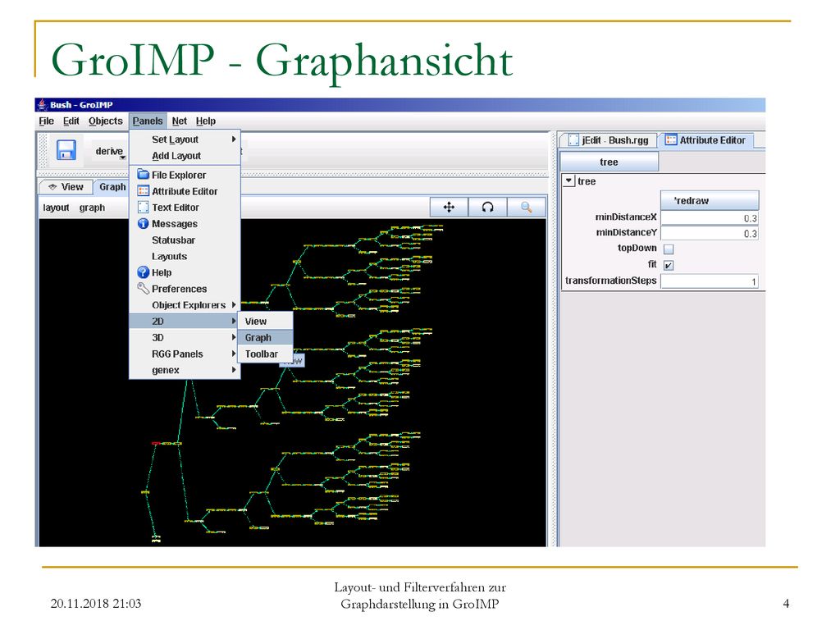The image size is (840, 630).
Task: Switch to the View tab
Action: 66,187
